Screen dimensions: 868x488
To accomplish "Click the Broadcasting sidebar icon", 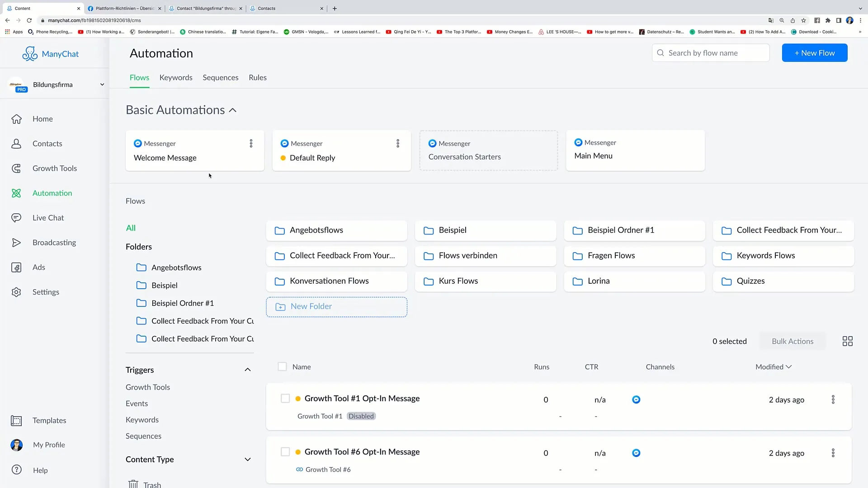I will coord(16,242).
